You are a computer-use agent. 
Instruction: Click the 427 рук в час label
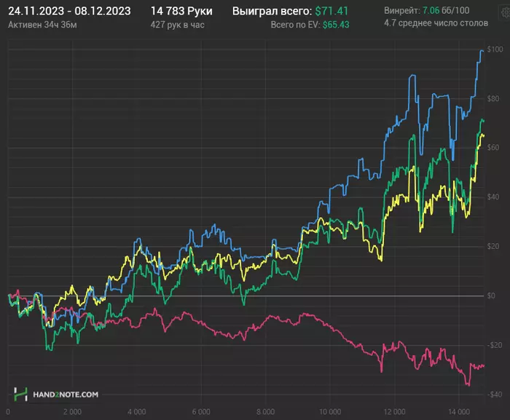[177, 25]
